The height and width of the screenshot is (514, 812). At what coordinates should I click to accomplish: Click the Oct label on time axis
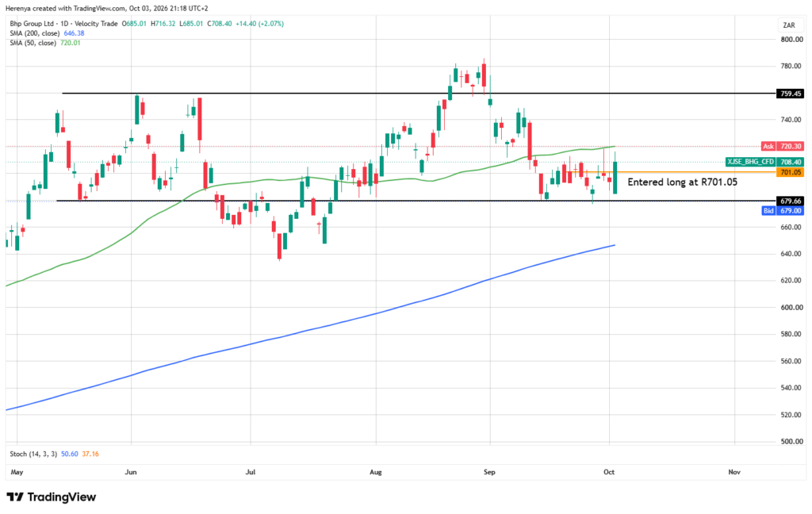tap(609, 472)
